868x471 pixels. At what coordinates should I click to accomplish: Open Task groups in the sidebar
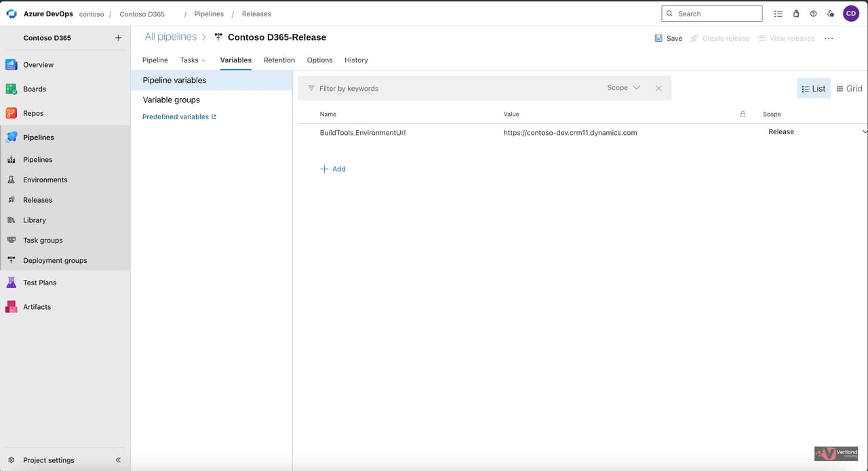(43, 240)
